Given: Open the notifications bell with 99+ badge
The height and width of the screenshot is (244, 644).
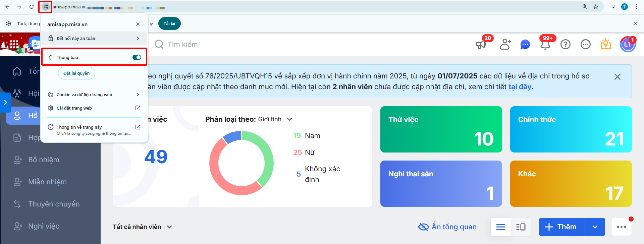Looking at the screenshot, I should click(x=545, y=45).
